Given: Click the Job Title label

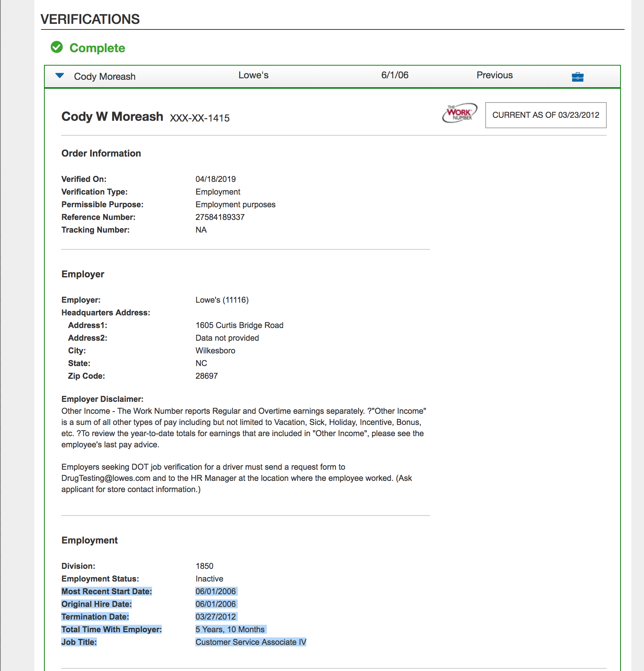Looking at the screenshot, I should tap(79, 642).
